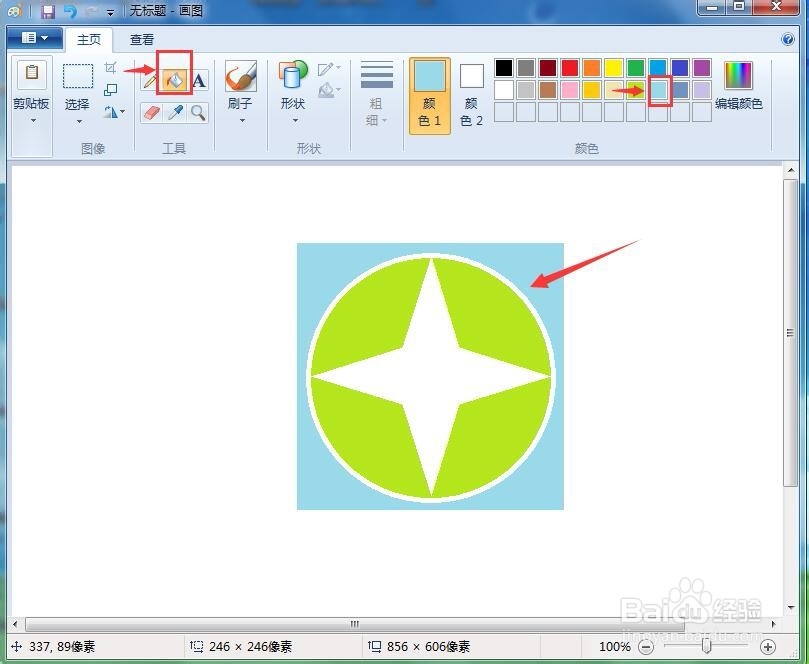Click the Edit colors (编辑颜色) label
809x664 pixels.
click(x=738, y=104)
